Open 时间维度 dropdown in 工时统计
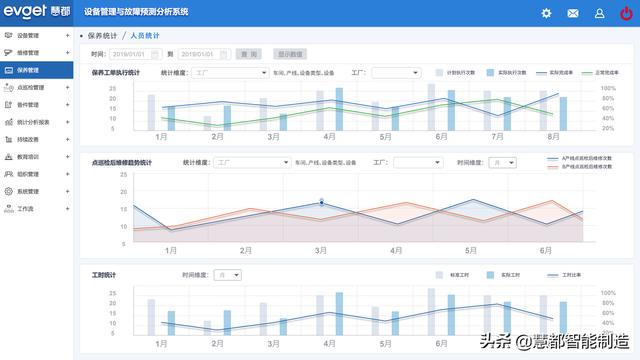Screen dimensions: 640x360 [x=227, y=275]
